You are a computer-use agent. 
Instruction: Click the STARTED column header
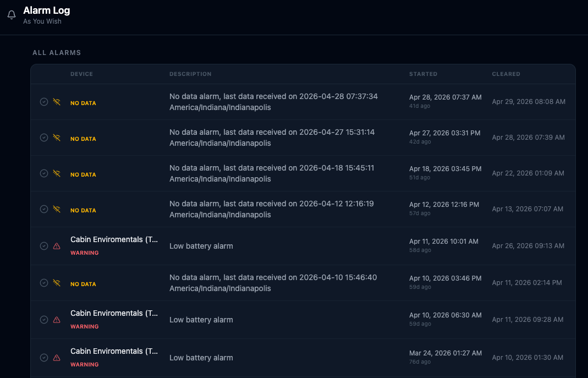[424, 74]
